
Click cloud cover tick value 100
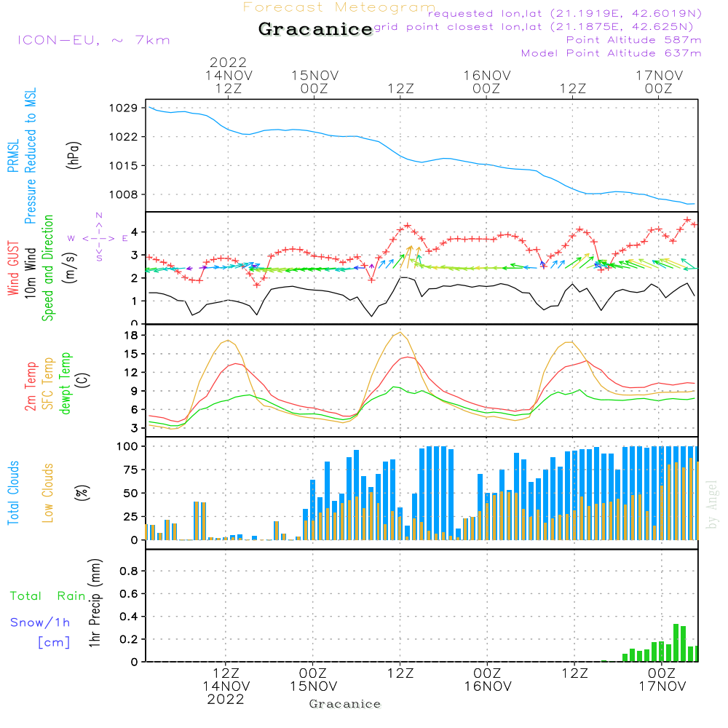coord(127,447)
